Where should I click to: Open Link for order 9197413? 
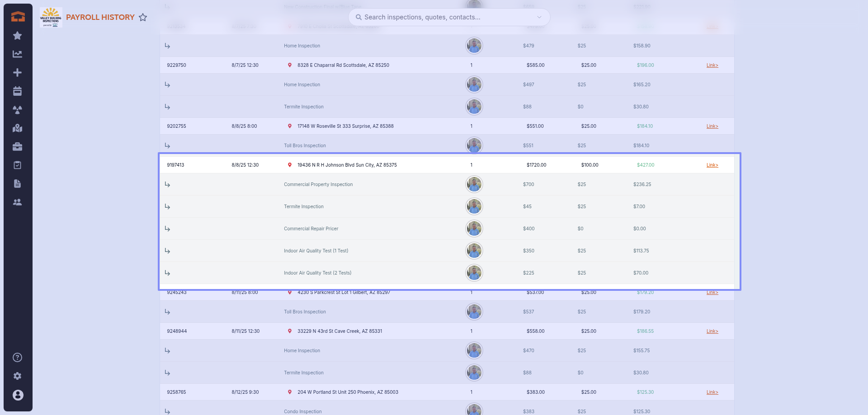712,165
